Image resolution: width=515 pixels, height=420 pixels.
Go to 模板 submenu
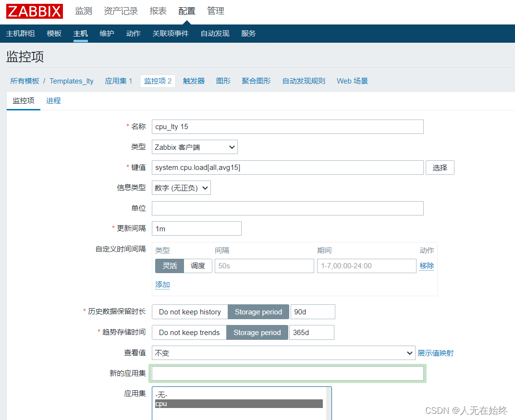(54, 34)
